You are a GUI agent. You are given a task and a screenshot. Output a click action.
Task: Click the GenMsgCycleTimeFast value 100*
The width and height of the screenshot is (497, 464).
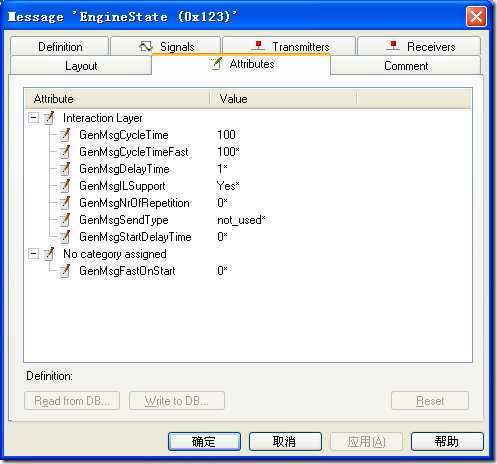pos(228,152)
